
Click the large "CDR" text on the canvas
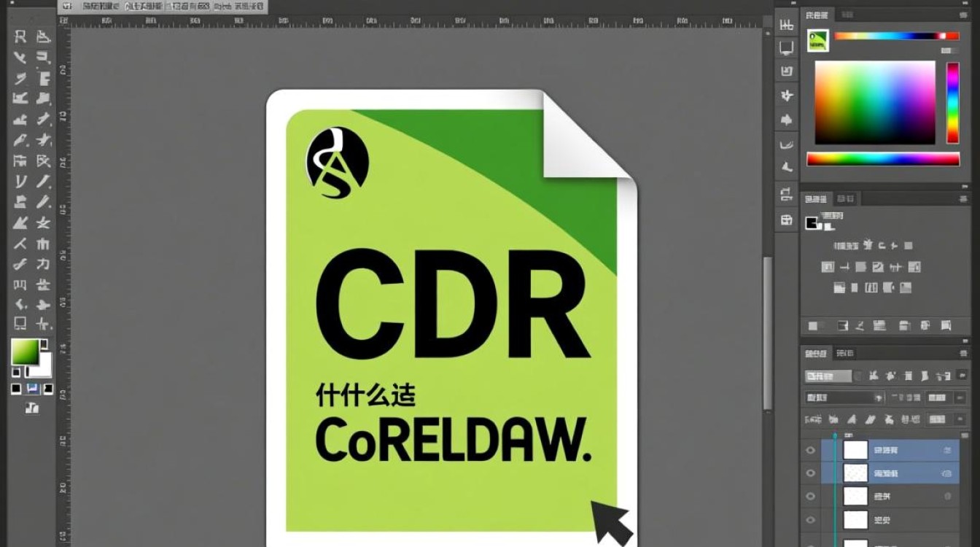point(452,303)
